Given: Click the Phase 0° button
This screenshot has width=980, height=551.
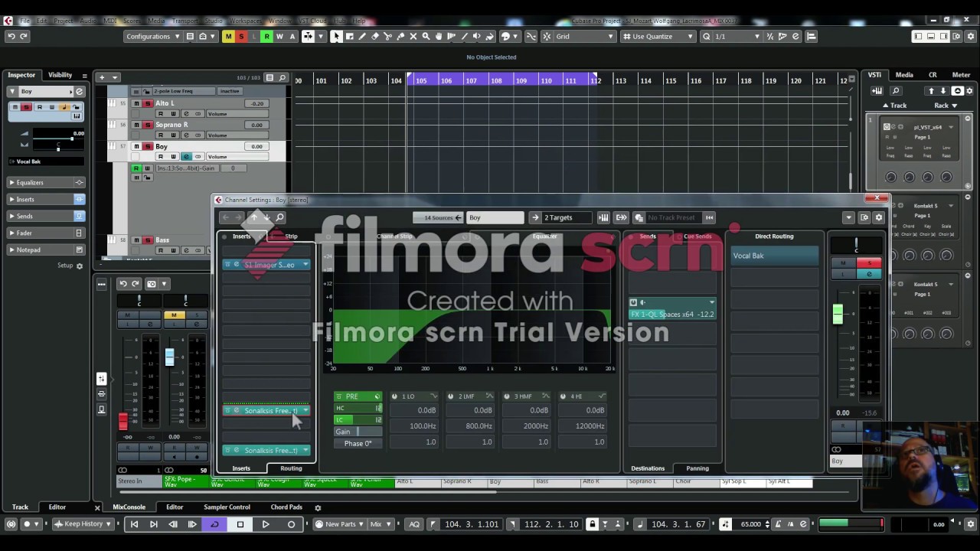Looking at the screenshot, I should point(358,443).
